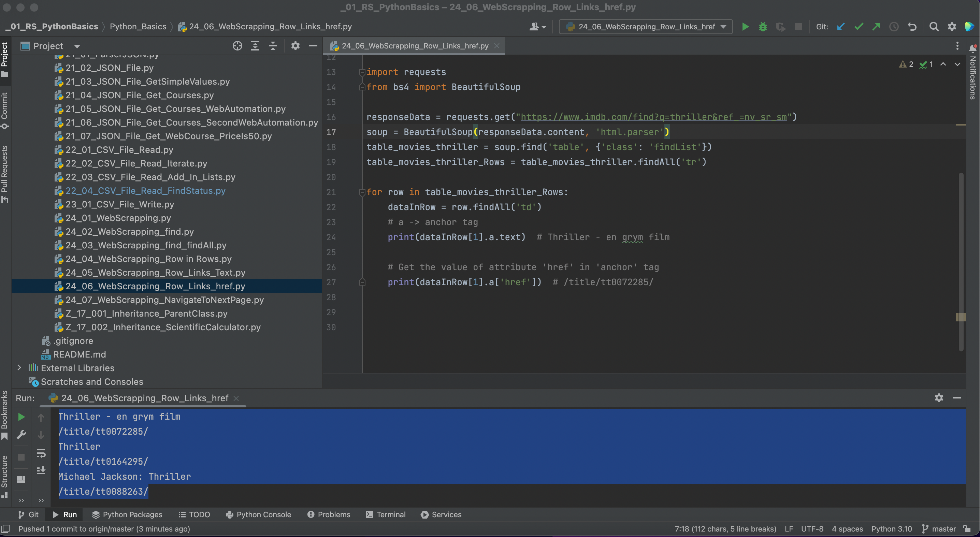Open the run configuration dropdown
980x537 pixels.
point(646,27)
